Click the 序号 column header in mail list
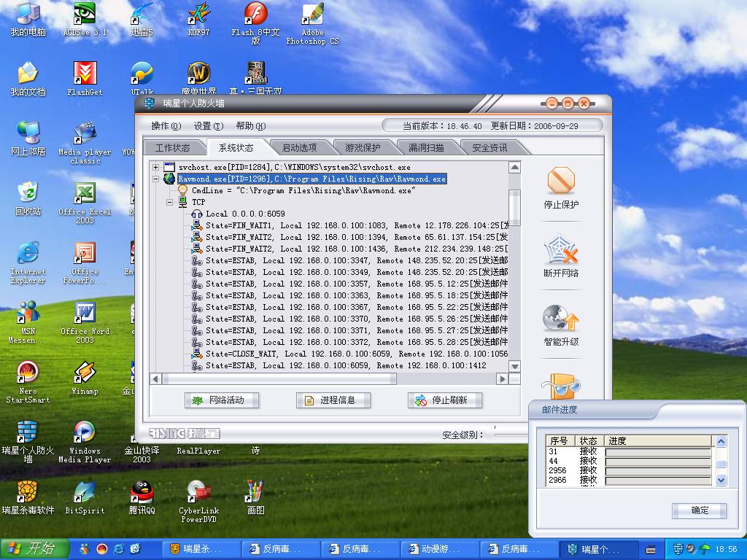747x560 pixels. 560,441
